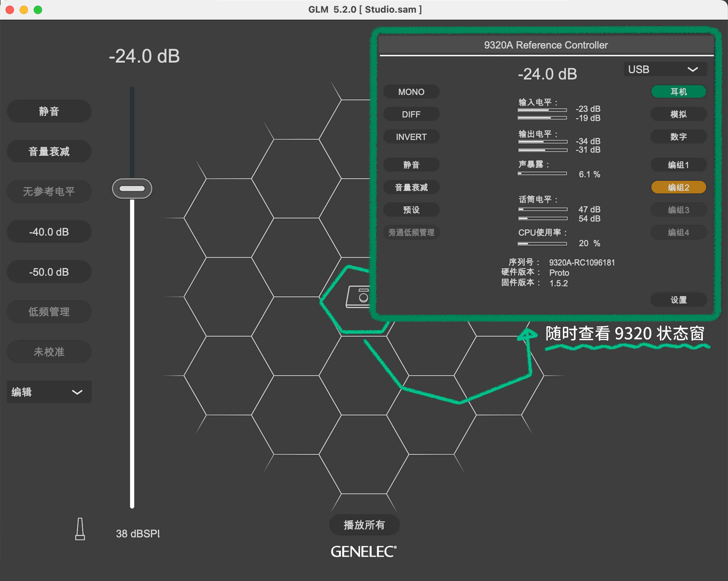This screenshot has height=581, width=728.
Task: Click the main volume slider handle
Action: point(132,188)
